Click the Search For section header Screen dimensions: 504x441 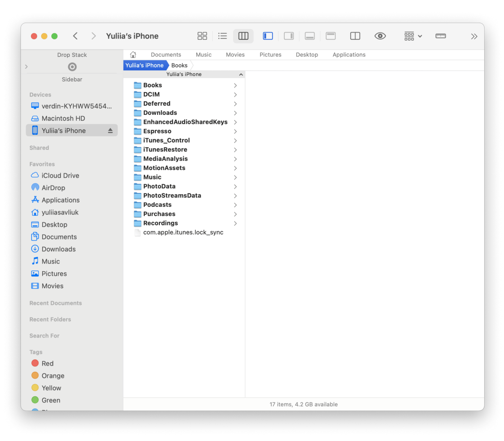45,336
